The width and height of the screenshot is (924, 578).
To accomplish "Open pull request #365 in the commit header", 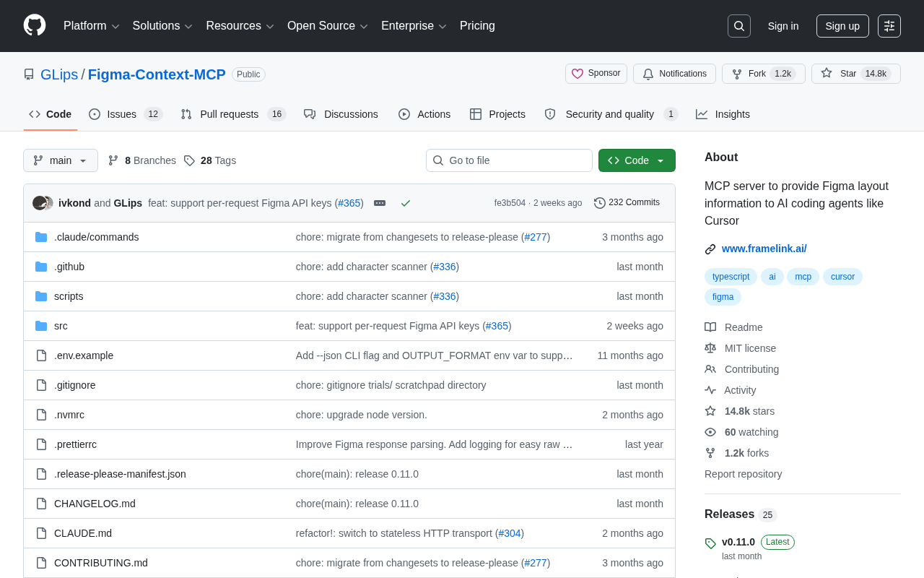I will tap(349, 203).
